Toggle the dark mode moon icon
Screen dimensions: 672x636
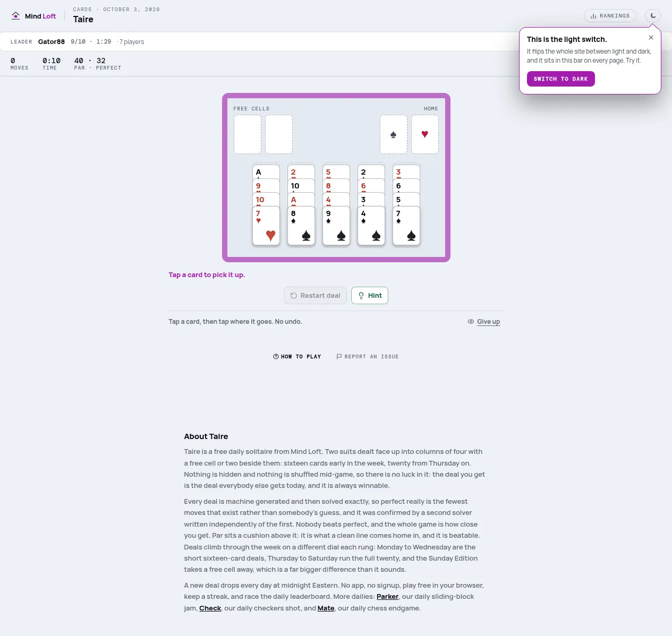[x=653, y=16]
